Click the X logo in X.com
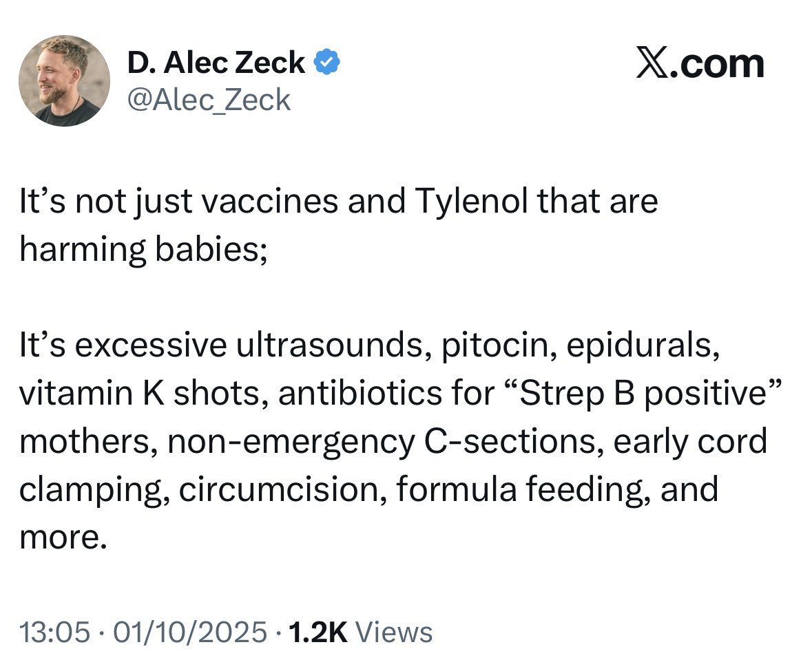This screenshot has width=812, height=660. click(652, 63)
